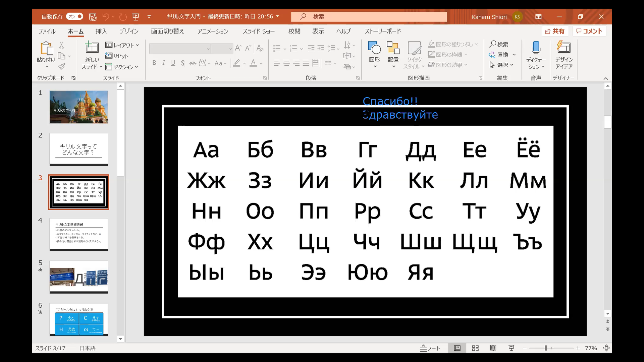This screenshot has height=362, width=644.
Task: Open Shape Fill (図形の塗りつぶし) dropdown
Action: (453, 44)
